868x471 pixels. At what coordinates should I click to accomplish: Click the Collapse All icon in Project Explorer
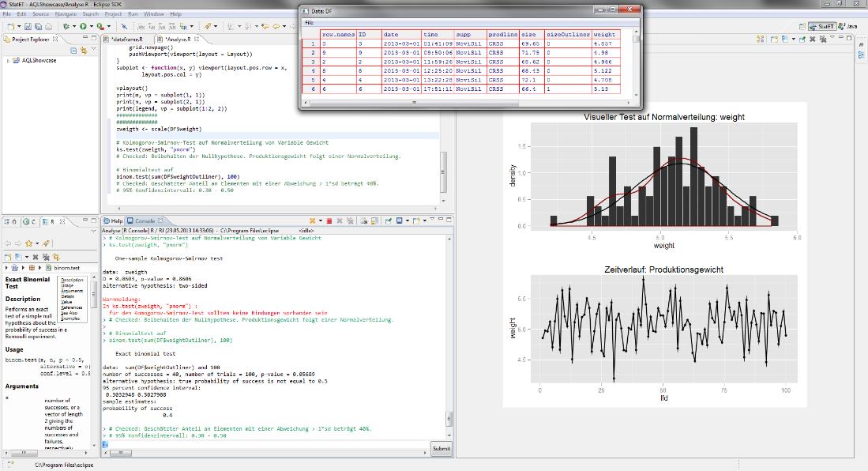(73, 51)
